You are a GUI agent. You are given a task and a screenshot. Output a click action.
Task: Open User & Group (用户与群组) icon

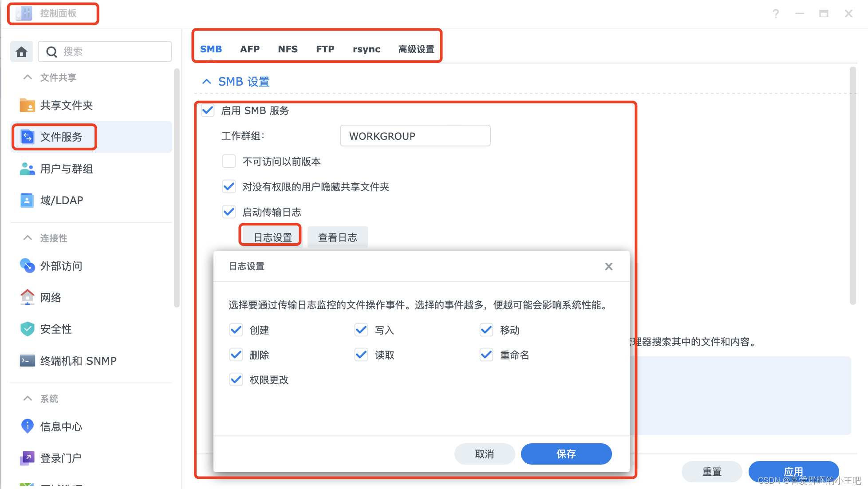[x=27, y=169]
